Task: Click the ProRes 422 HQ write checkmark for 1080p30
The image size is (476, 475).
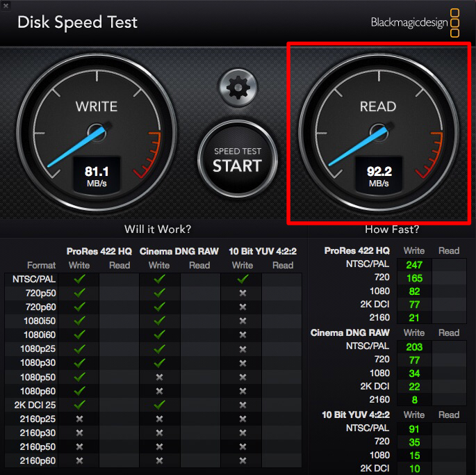Action: (x=79, y=363)
